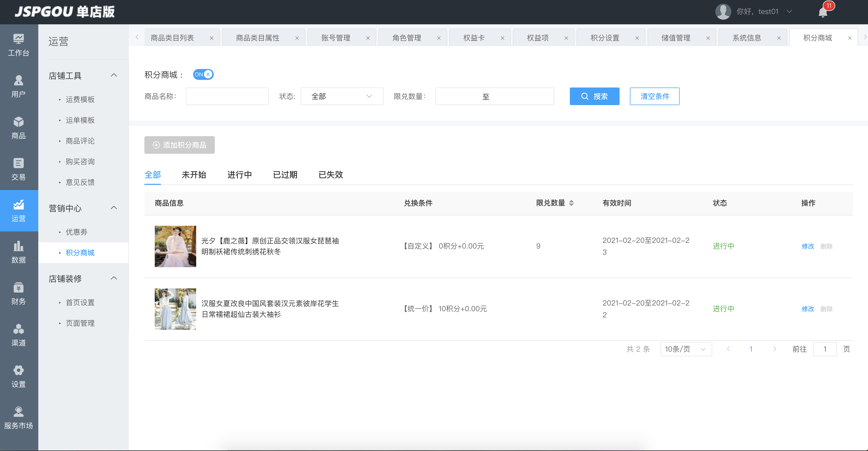868x451 pixels.
Task: Click the 清空条件 button
Action: (654, 96)
